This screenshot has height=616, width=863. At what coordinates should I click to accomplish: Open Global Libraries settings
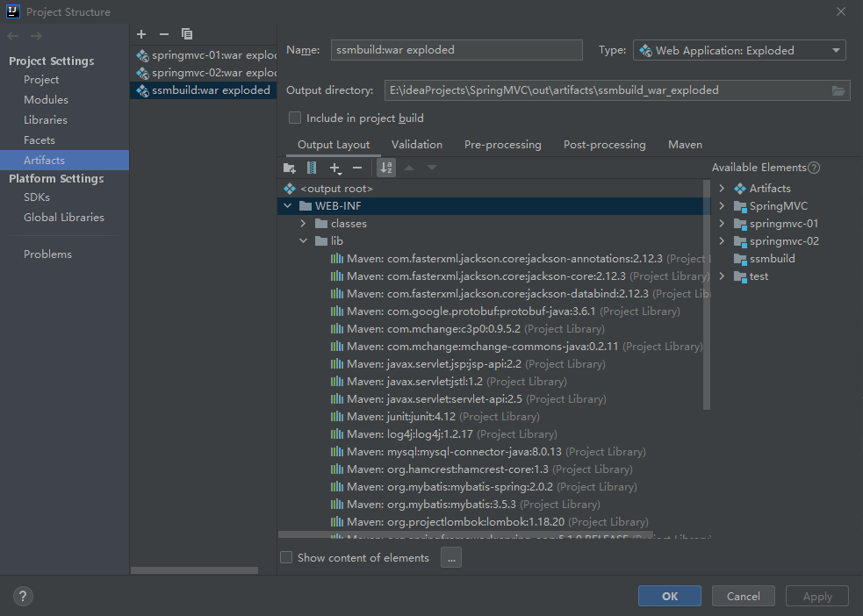point(64,218)
